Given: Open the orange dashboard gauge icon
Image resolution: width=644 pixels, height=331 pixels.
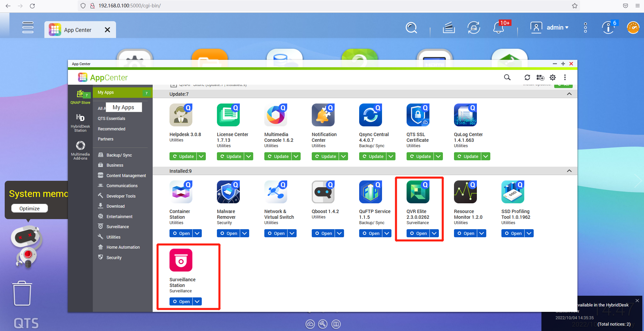Looking at the screenshot, I should pos(633,28).
